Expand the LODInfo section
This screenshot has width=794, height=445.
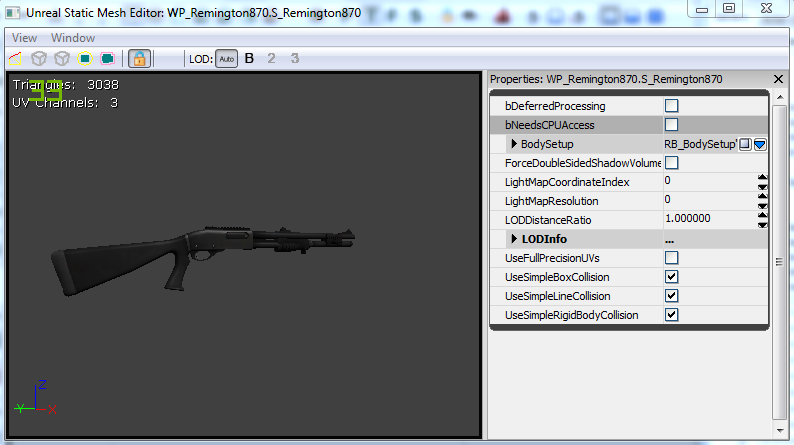[x=514, y=238]
